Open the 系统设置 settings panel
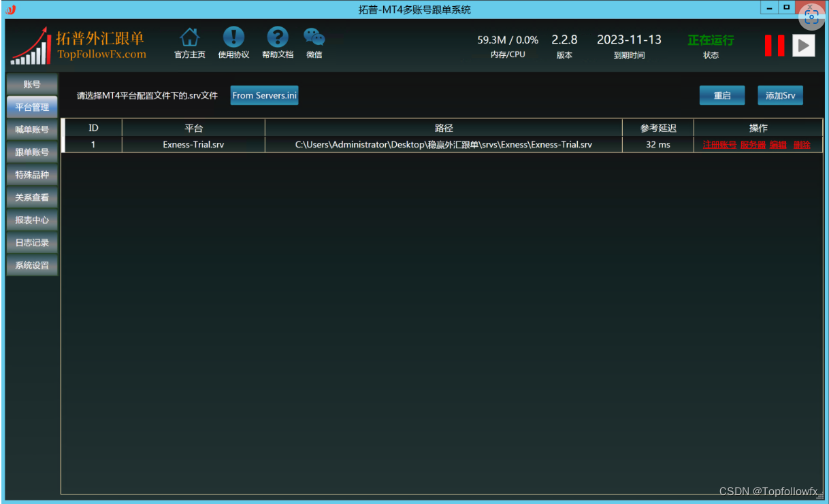This screenshot has height=504, width=829. tap(31, 265)
